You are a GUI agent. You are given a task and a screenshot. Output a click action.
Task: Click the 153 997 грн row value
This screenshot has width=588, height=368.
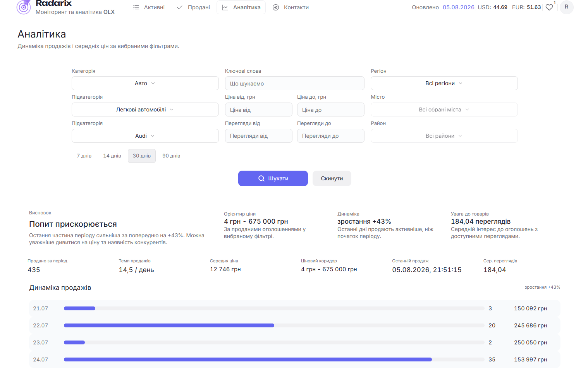coord(531,359)
